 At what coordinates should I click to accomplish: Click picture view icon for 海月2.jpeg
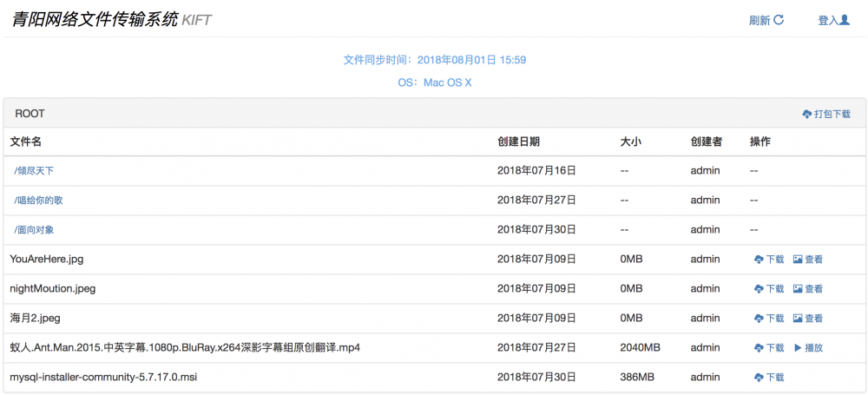(798, 319)
